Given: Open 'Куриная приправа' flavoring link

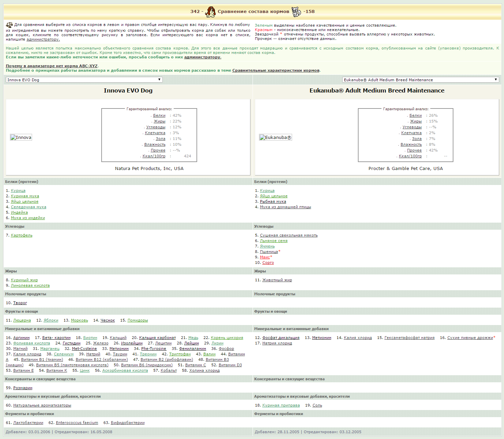Looking at the screenshot, I should (281, 406).
